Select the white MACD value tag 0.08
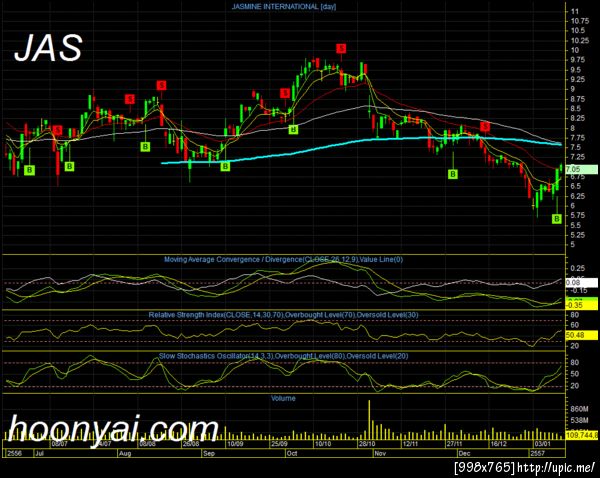 pos(581,283)
